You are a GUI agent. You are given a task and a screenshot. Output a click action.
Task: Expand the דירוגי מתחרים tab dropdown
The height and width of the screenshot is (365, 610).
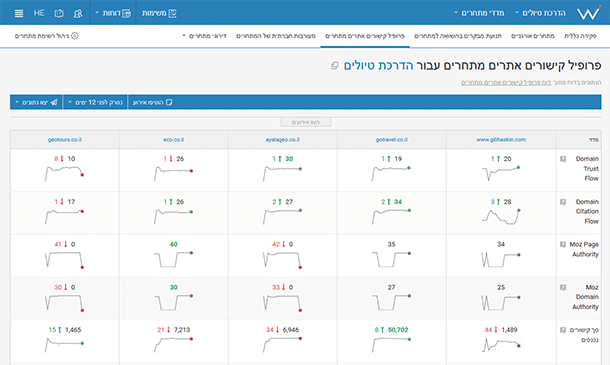[x=204, y=36]
